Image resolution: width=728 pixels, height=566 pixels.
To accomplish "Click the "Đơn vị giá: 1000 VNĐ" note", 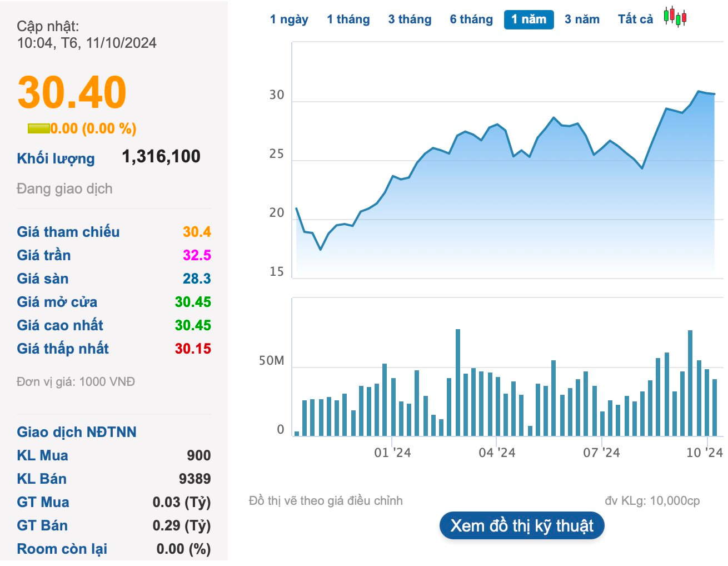I will click(76, 382).
